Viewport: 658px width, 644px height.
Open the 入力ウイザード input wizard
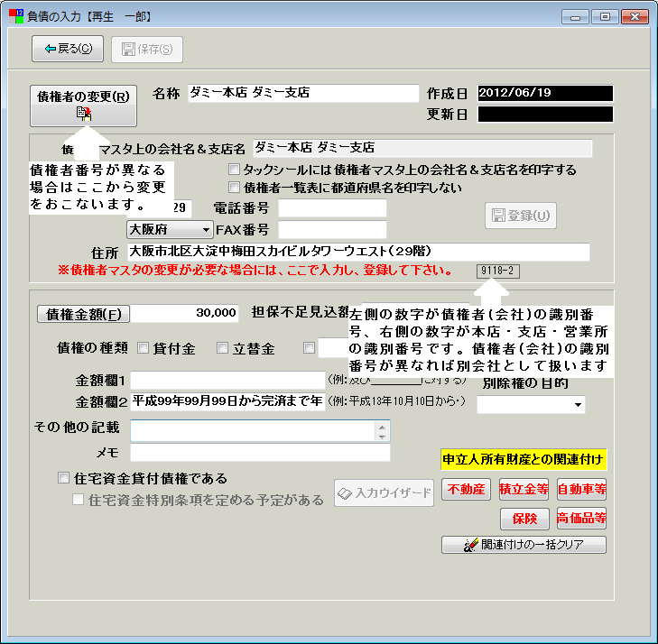pos(384,493)
